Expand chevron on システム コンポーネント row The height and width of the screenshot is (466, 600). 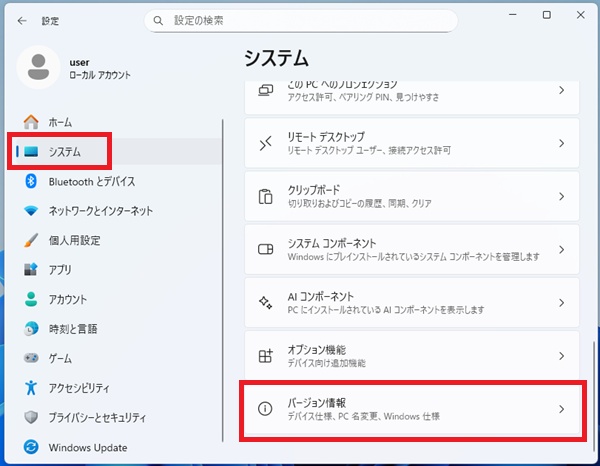coord(561,249)
